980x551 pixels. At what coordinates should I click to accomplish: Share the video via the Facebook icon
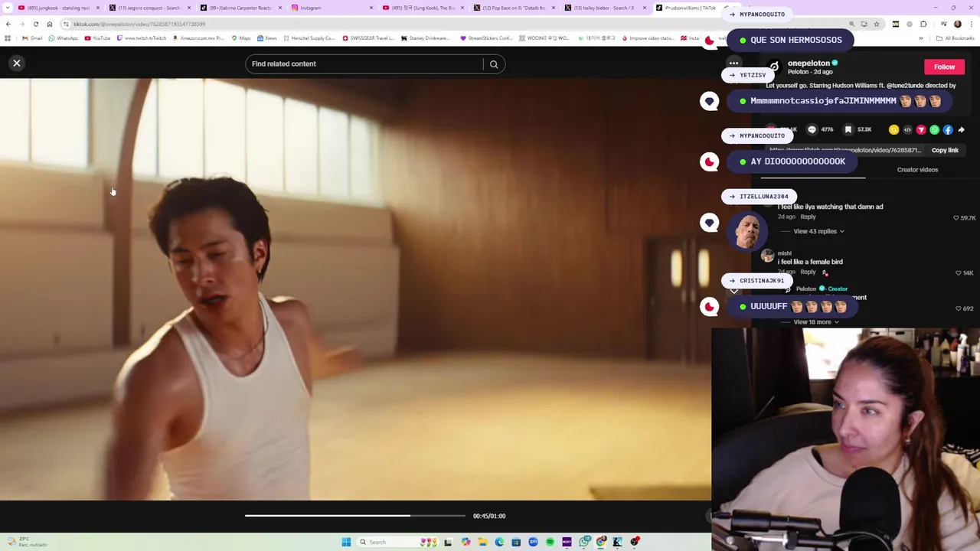(948, 130)
